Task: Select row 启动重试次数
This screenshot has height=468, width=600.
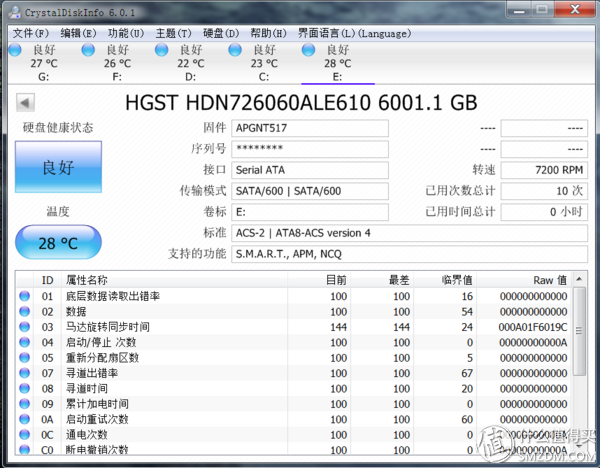Action: (294, 419)
